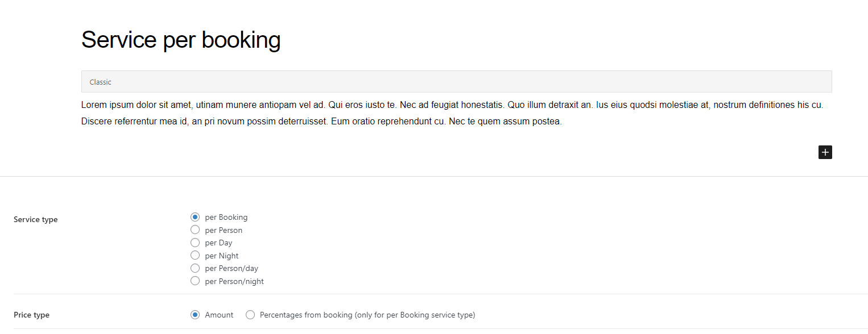The height and width of the screenshot is (334, 868).
Task: Click the paragraph line starting 'Lorem ipsum dolor'
Action: [452, 105]
